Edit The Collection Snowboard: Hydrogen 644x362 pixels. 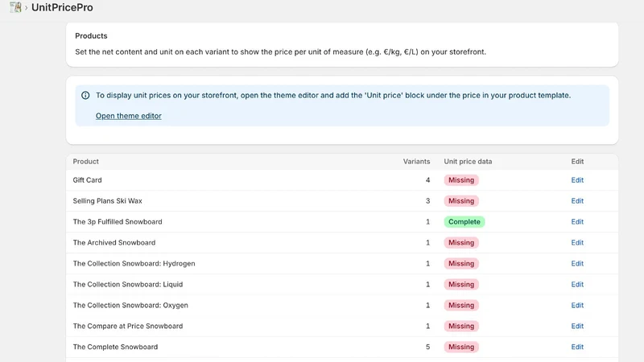click(x=577, y=264)
